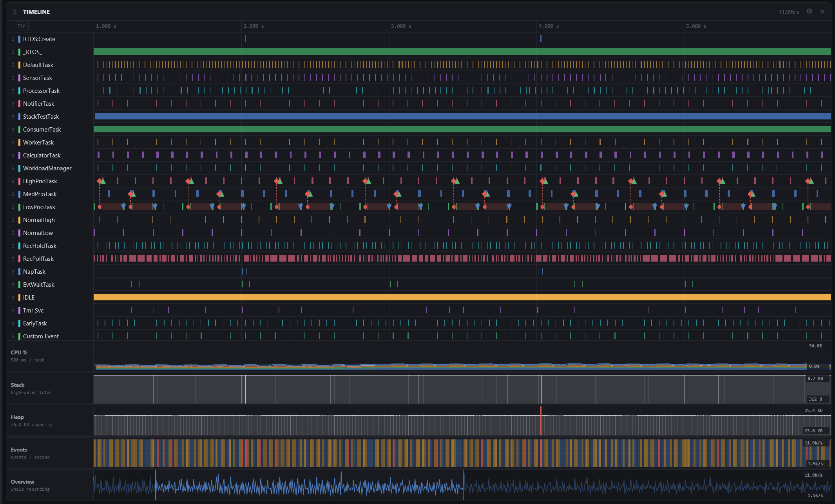Click CalculatorTask row drag handle
The width and height of the screenshot is (835, 504).
(x=13, y=155)
